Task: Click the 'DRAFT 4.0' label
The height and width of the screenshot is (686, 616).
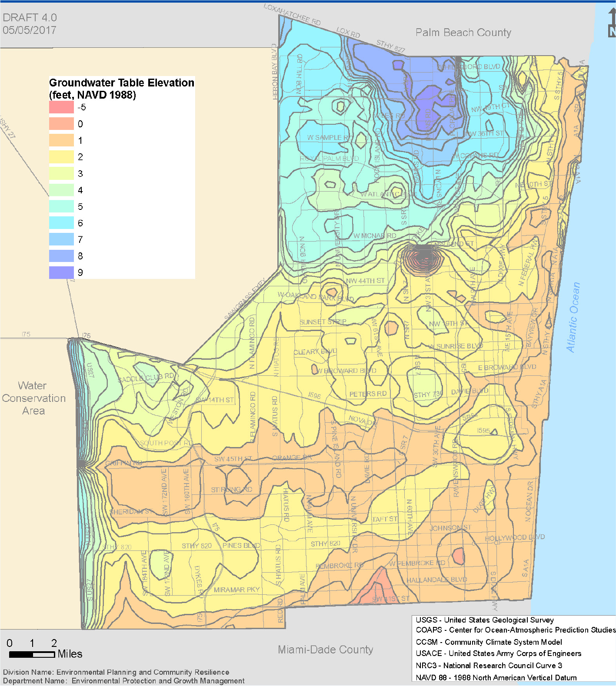Action: pos(30,17)
